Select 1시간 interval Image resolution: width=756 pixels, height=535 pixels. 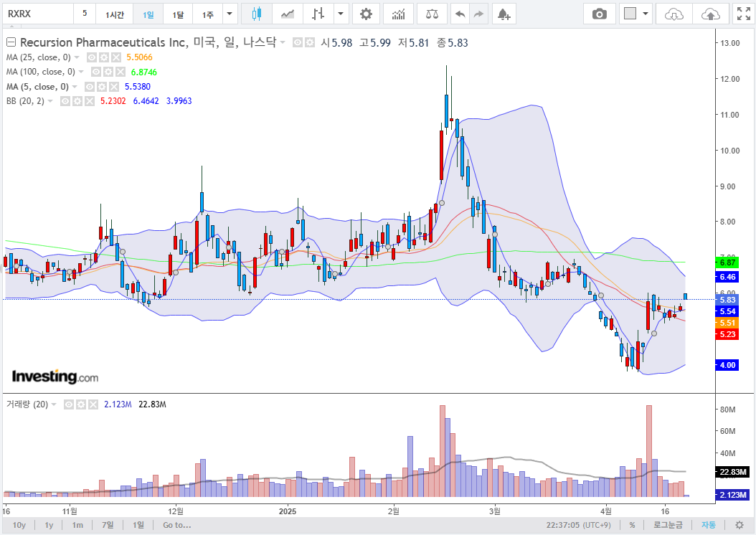115,14
